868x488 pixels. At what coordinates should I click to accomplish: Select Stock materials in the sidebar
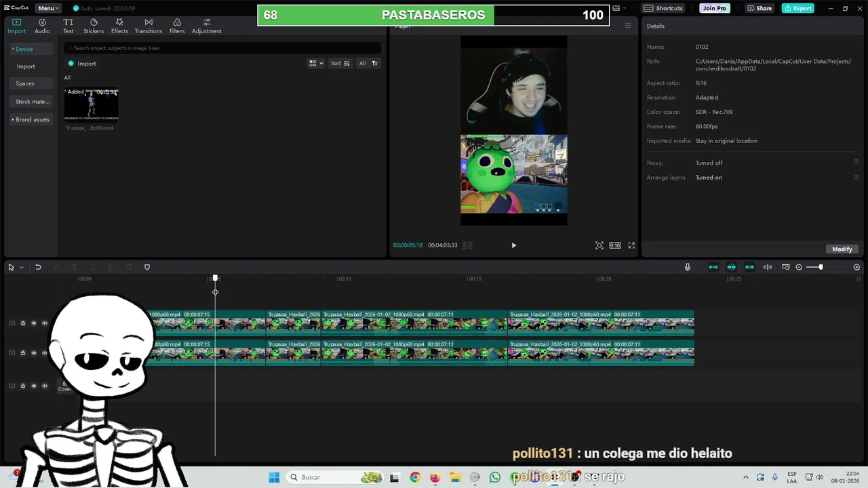point(32,102)
